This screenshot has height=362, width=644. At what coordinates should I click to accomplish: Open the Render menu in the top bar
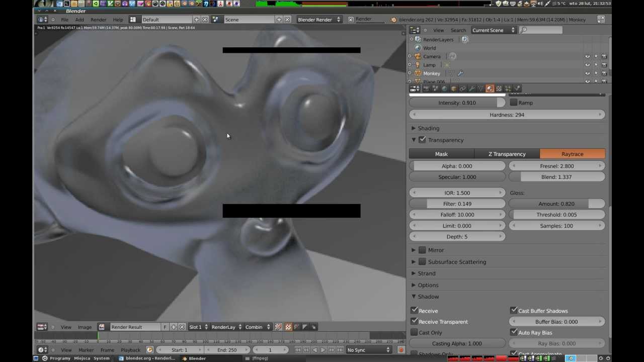98,20
